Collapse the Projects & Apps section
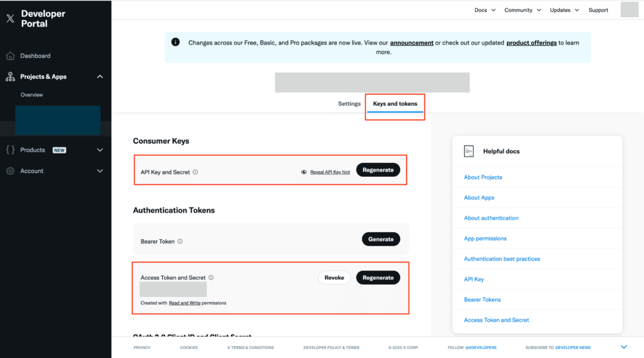 pos(99,77)
